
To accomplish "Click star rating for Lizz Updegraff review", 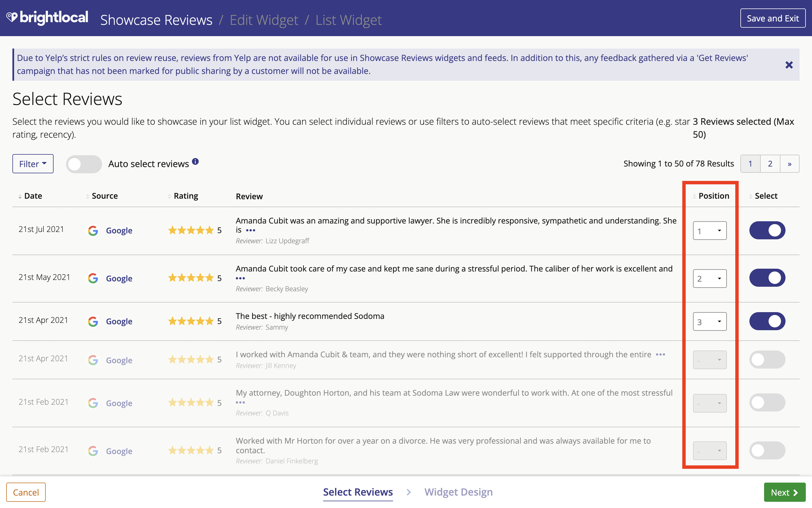I will coord(191,230).
